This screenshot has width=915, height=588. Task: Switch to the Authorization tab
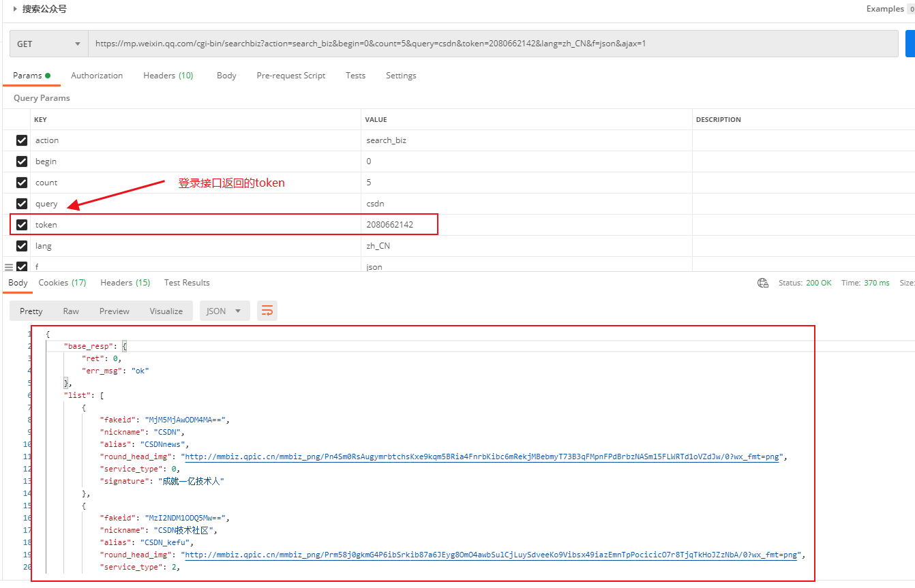tap(97, 76)
